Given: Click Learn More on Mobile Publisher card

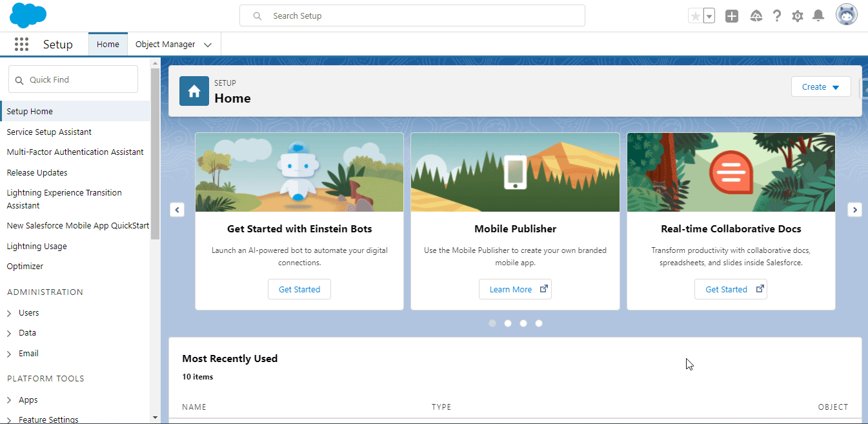Looking at the screenshot, I should click(515, 289).
